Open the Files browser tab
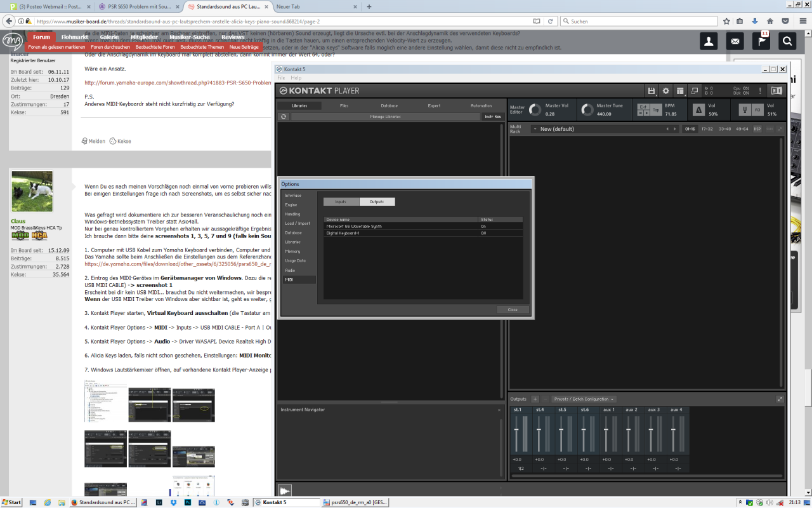Screen dimensions: 812x508 (x=344, y=106)
